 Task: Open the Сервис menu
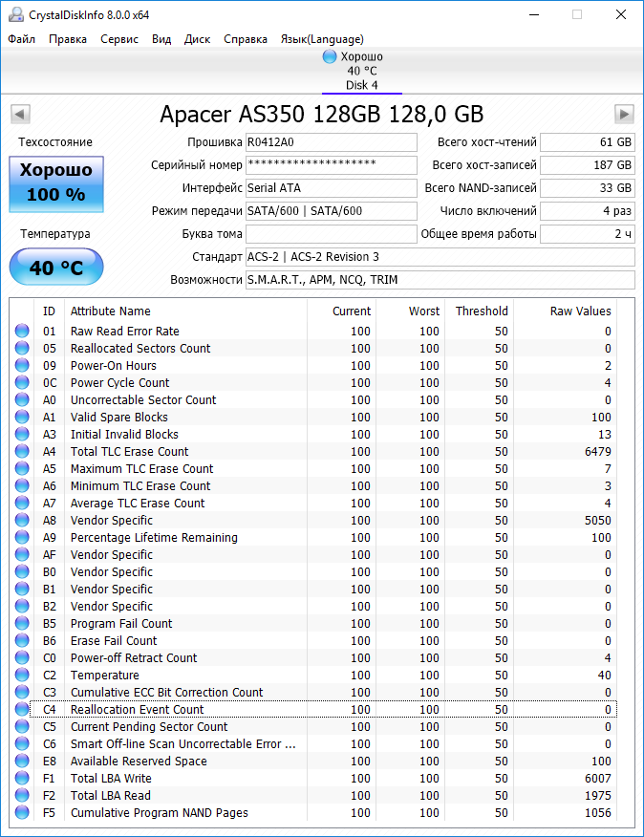(x=119, y=39)
